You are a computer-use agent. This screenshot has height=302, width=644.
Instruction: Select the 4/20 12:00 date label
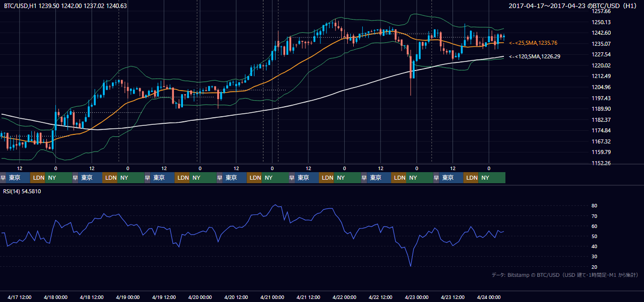coord(236,297)
